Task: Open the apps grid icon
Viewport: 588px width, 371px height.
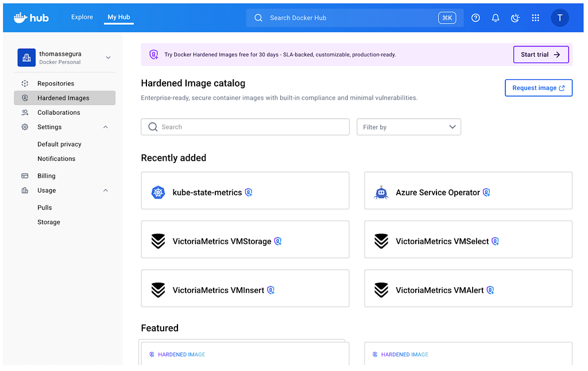Action: [535, 18]
